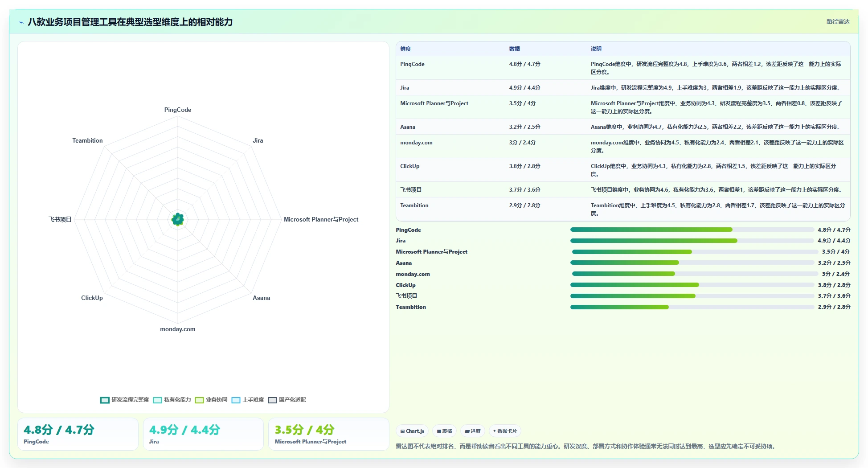Toggle the 私有化能力 legend series
Viewport: 868px width, 468px height.
click(172, 400)
